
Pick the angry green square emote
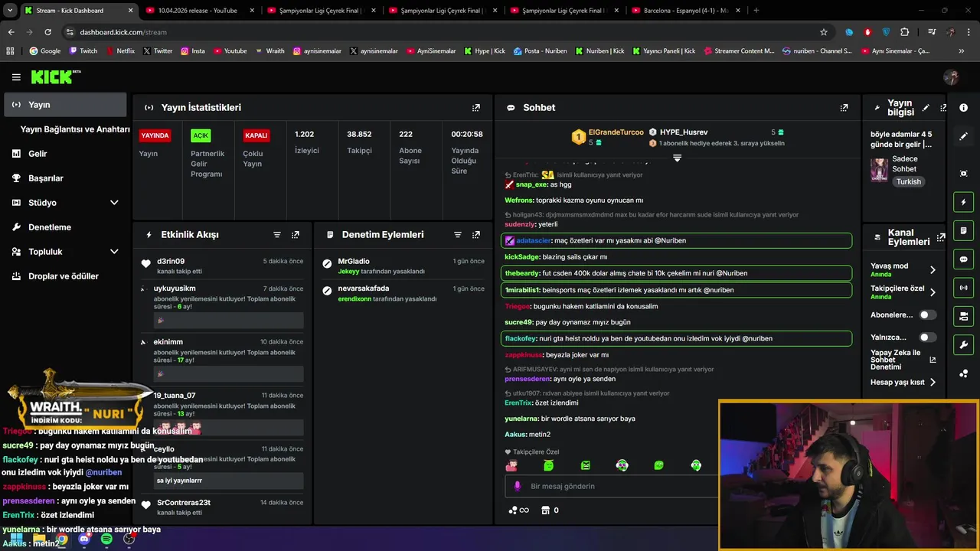585,465
